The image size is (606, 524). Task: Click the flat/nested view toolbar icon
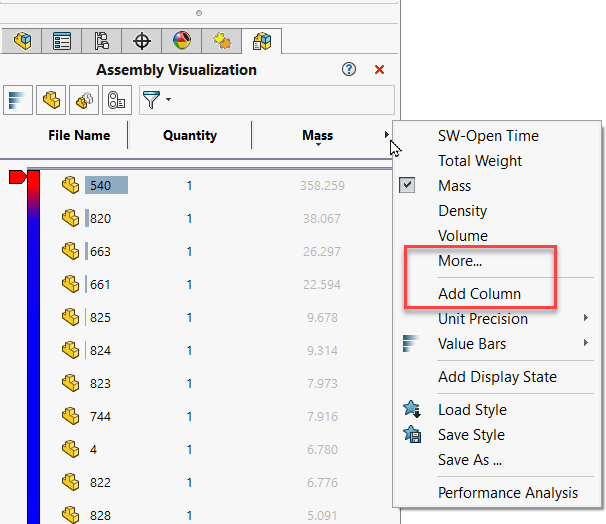point(51,100)
